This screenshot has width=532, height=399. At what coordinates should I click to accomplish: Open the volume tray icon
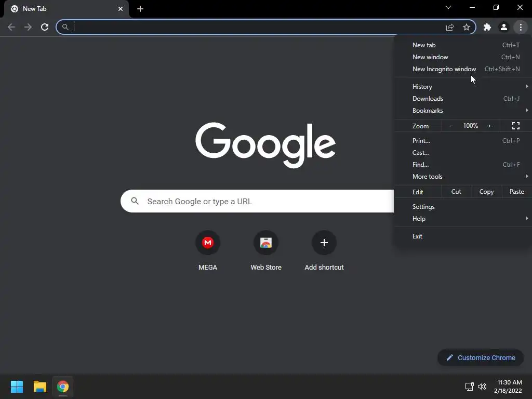pyautogui.click(x=482, y=387)
